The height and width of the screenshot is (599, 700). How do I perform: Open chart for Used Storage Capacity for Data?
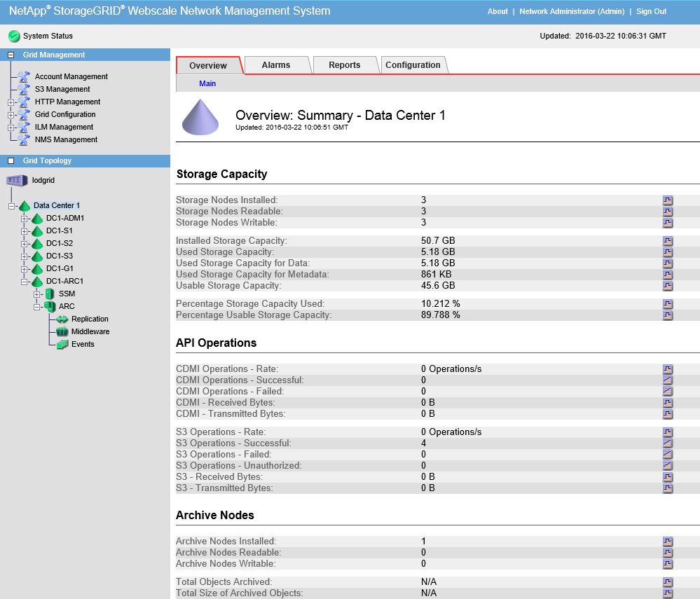pyautogui.click(x=667, y=263)
